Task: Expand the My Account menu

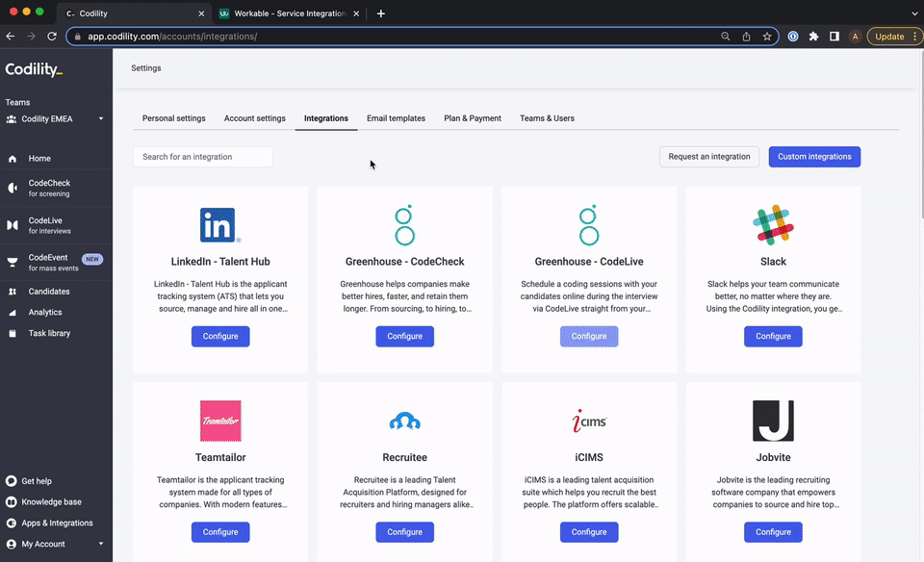Action: (x=101, y=544)
